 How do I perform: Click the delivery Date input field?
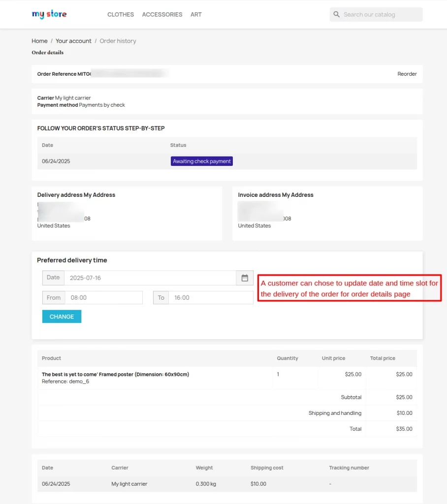pos(148,278)
